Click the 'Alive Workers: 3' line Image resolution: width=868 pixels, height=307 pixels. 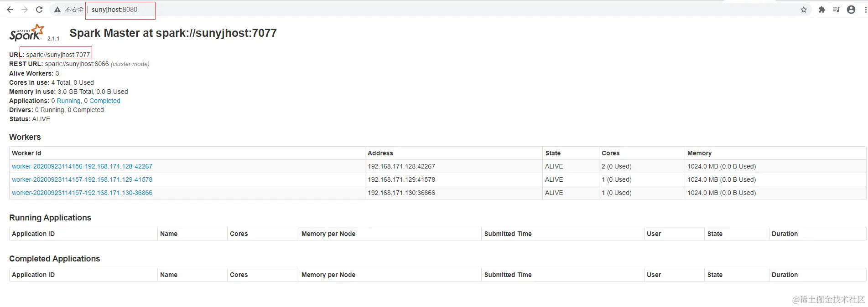(x=34, y=73)
